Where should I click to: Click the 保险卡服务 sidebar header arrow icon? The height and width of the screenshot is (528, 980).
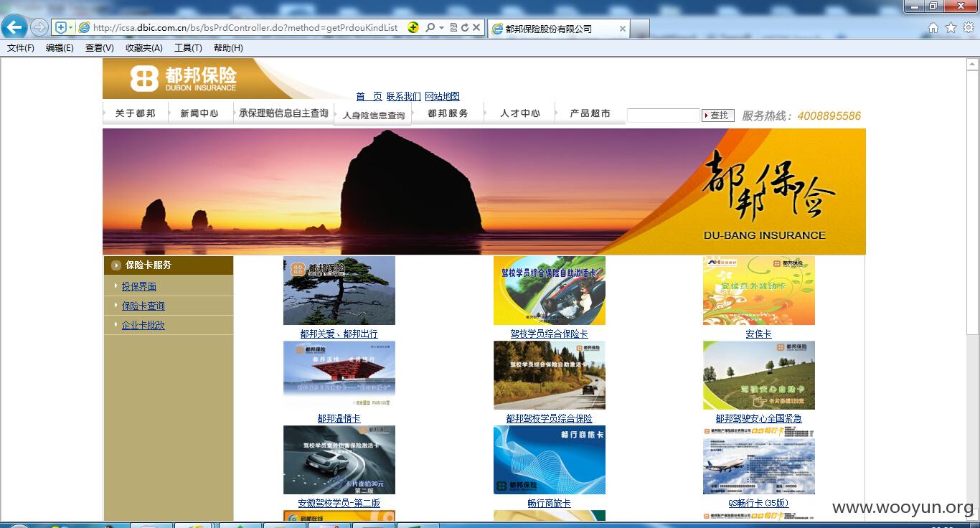click(116, 265)
